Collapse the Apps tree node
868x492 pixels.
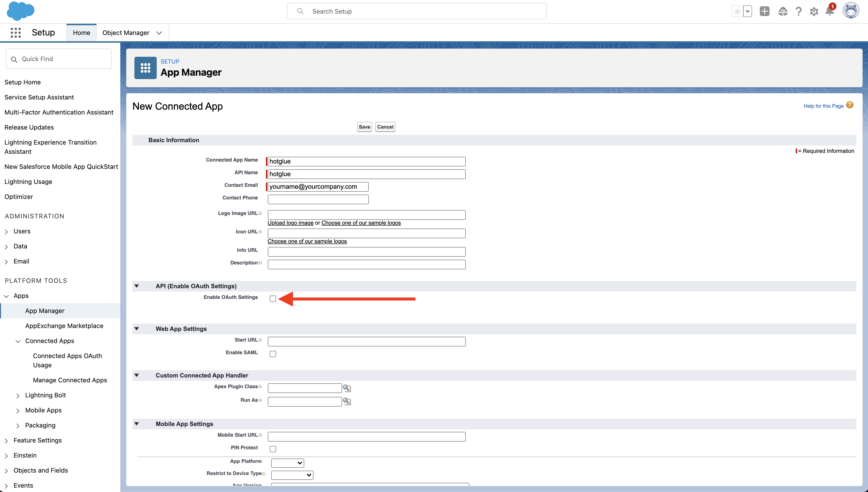click(6, 296)
